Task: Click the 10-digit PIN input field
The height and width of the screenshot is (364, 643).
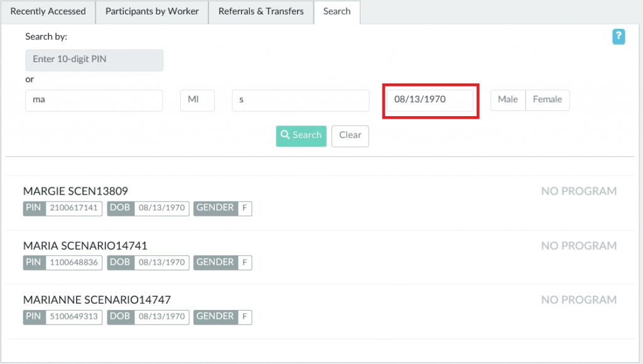Action: [94, 60]
